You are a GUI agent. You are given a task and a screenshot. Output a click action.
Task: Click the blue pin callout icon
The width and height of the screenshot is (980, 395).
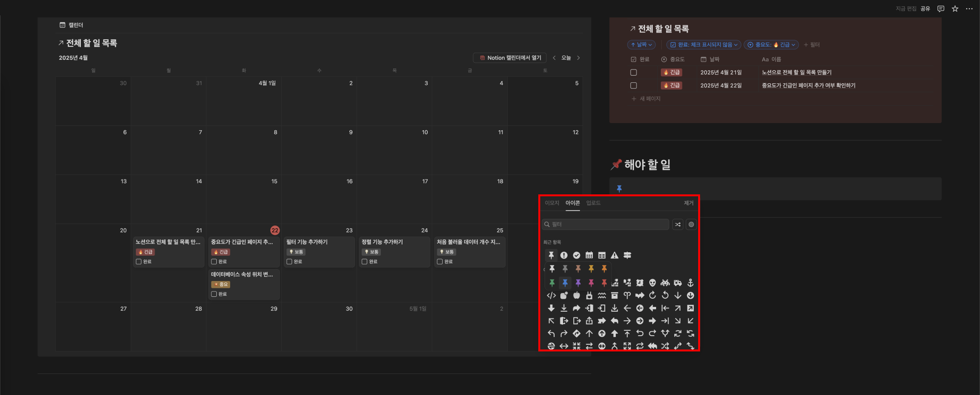[619, 189]
